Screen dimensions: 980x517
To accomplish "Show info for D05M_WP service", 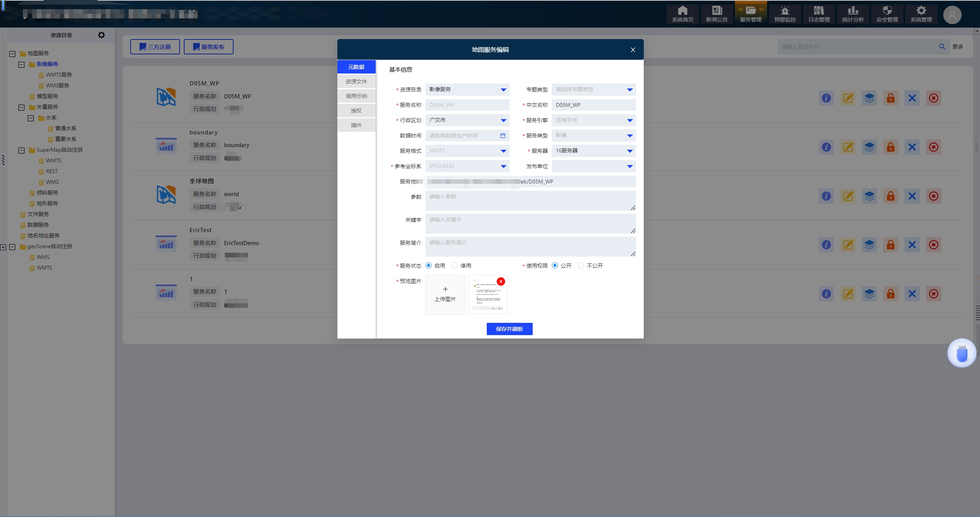I will point(826,98).
